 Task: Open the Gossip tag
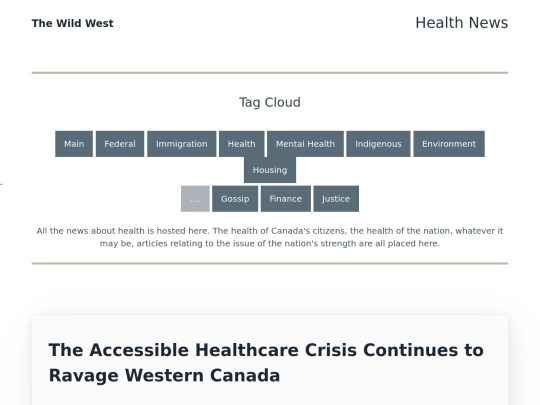(x=235, y=199)
